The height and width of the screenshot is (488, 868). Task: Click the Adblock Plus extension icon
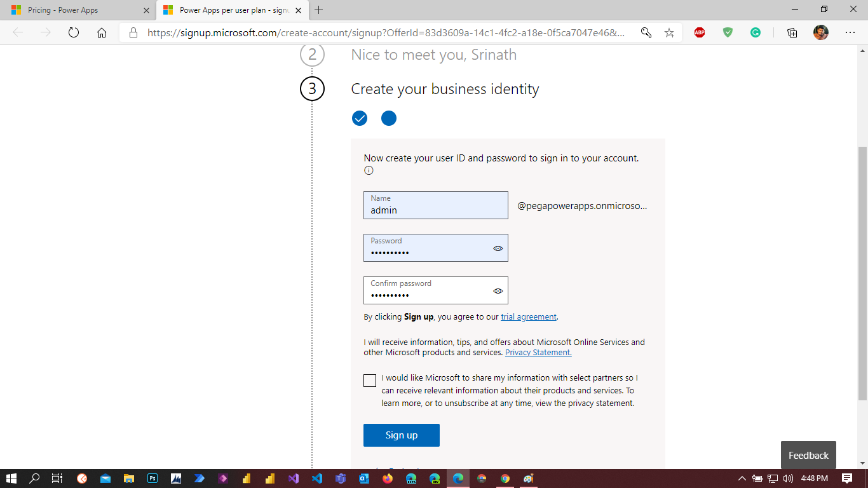click(700, 32)
